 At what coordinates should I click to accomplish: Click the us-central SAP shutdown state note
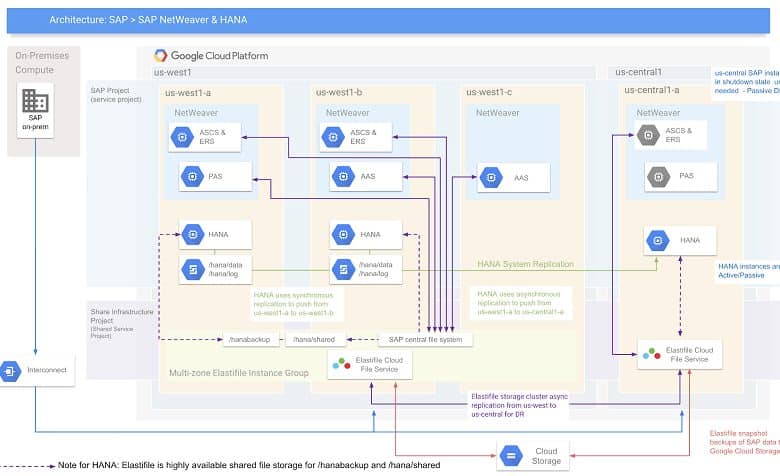pyautogui.click(x=747, y=82)
